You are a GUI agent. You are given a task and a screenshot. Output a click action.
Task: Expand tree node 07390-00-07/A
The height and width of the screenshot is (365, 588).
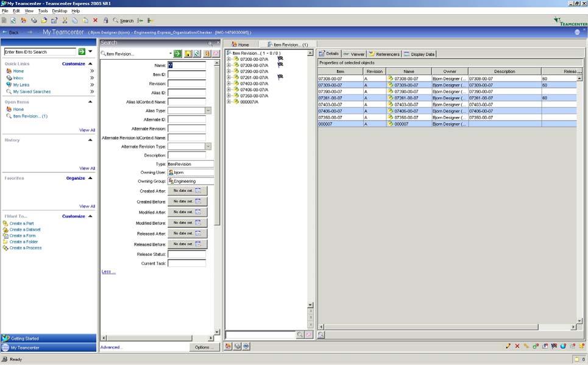(x=228, y=71)
